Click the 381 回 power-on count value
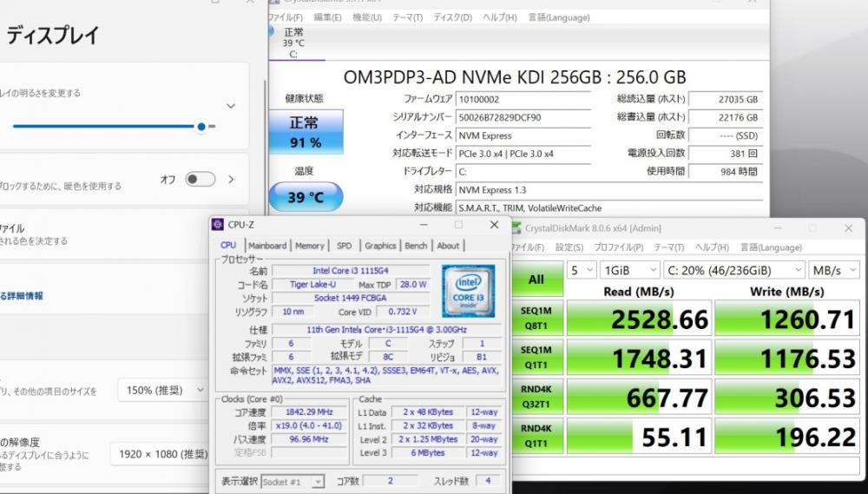This screenshot has width=868, height=494. coord(726,154)
